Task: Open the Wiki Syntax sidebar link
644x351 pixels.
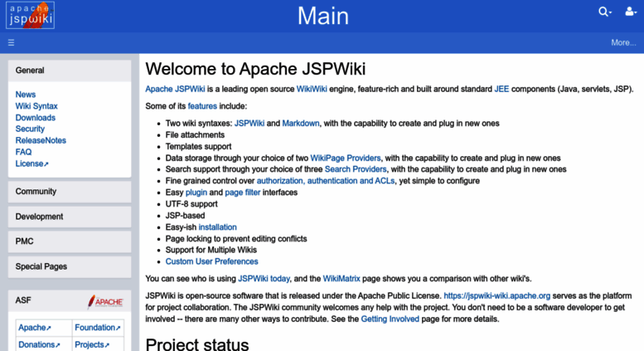Action: [36, 106]
